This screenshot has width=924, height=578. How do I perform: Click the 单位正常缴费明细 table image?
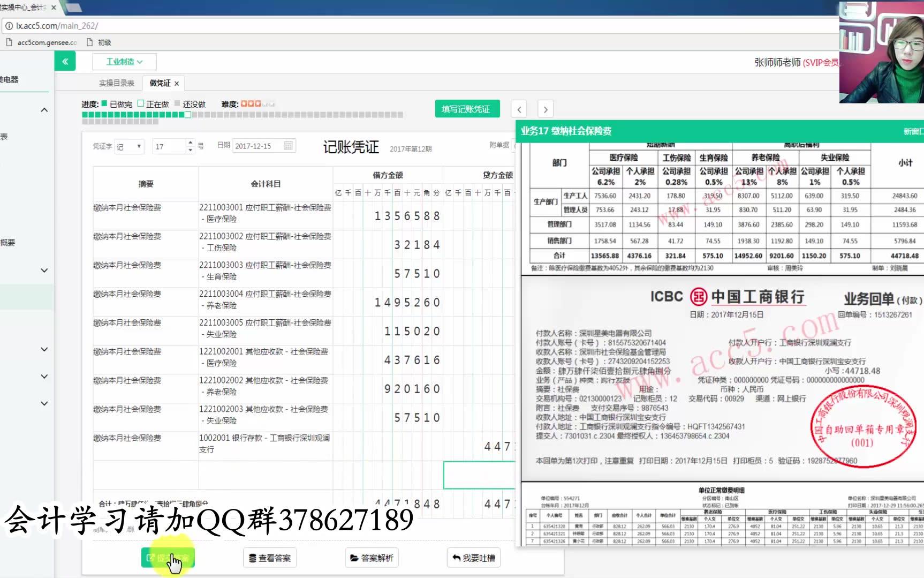pos(723,514)
